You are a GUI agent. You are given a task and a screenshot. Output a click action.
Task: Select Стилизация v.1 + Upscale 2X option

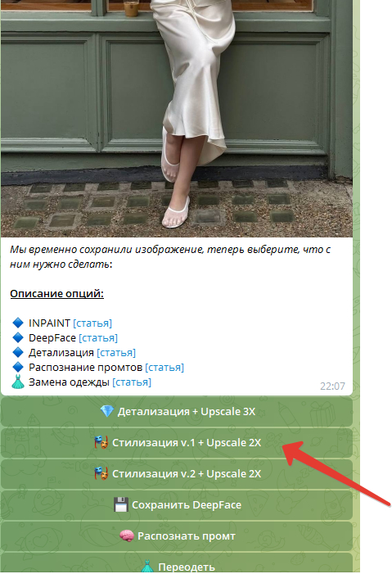177,443
